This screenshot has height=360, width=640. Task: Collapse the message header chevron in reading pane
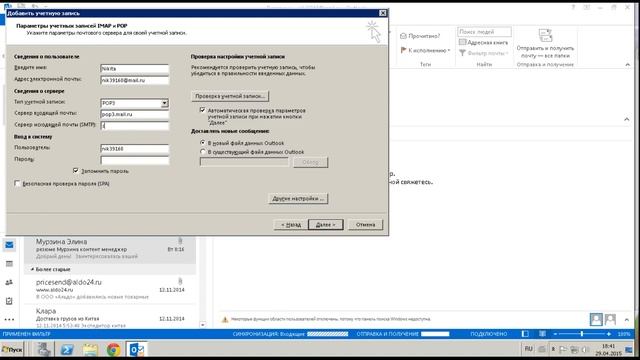pyautogui.click(x=627, y=119)
